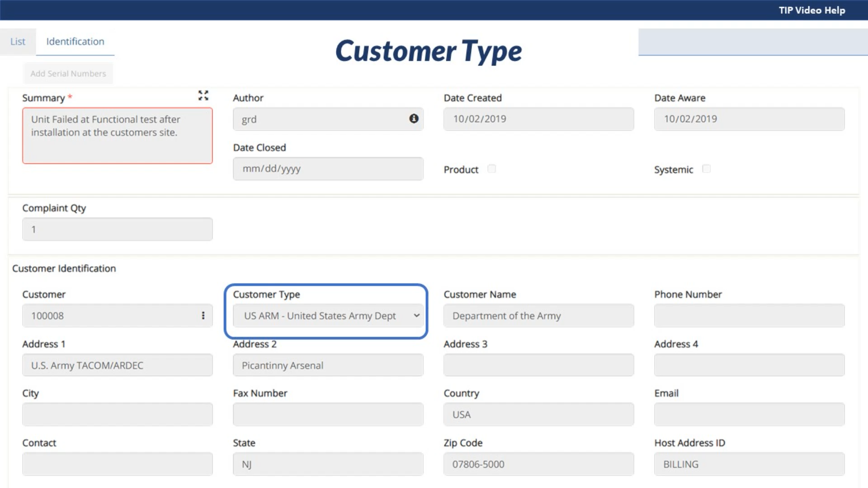
Task: Click the Complaint Qty field
Action: coord(117,229)
